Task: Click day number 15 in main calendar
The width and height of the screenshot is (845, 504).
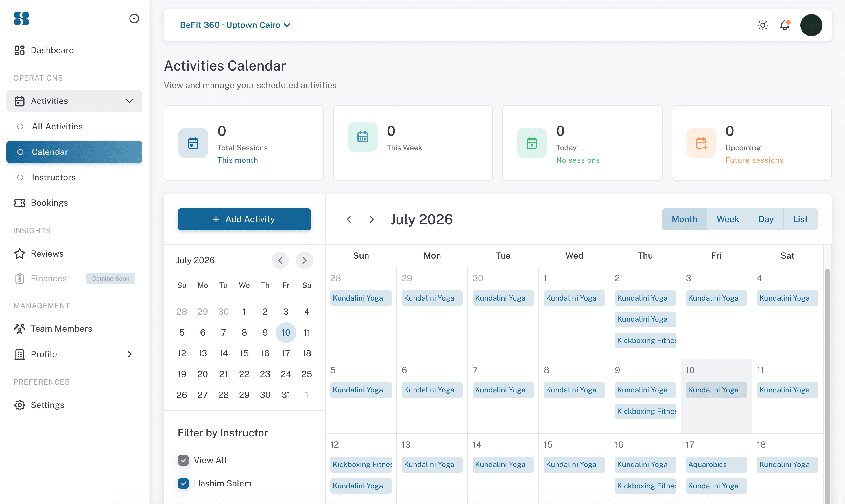Action: click(548, 444)
